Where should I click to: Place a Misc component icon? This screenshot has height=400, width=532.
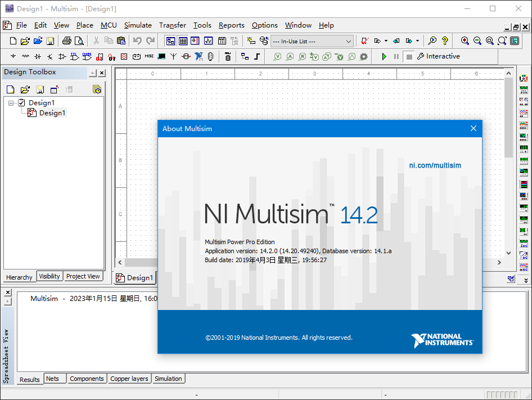click(149, 56)
